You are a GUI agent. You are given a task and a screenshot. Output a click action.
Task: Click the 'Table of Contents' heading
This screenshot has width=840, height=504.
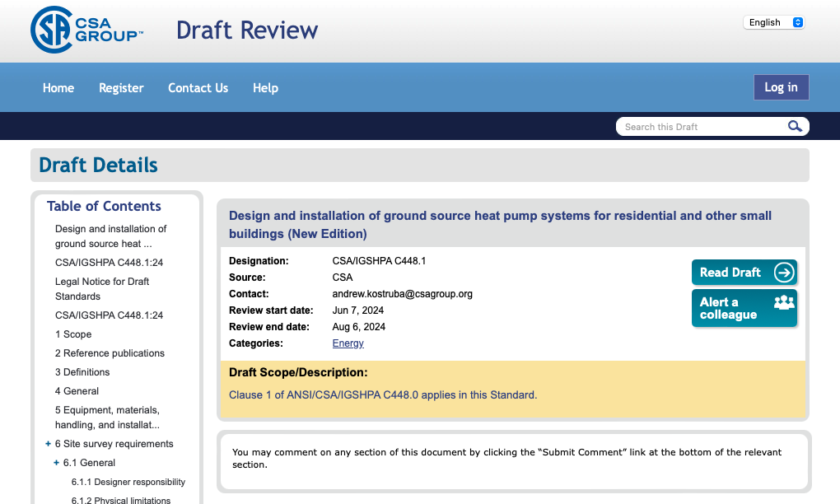click(104, 206)
